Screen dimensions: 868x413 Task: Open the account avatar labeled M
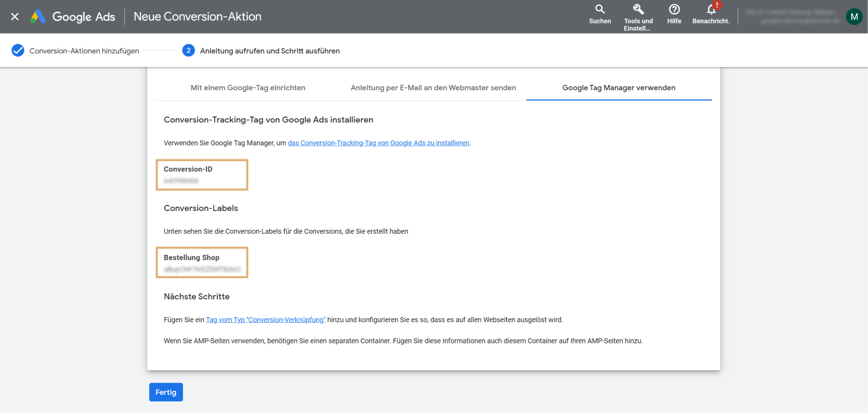854,17
